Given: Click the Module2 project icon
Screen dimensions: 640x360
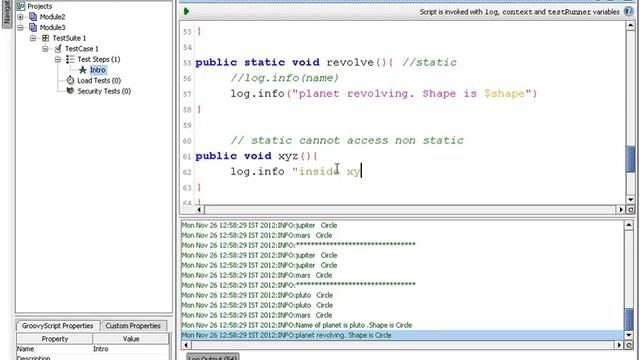Looking at the screenshot, I should point(33,17).
